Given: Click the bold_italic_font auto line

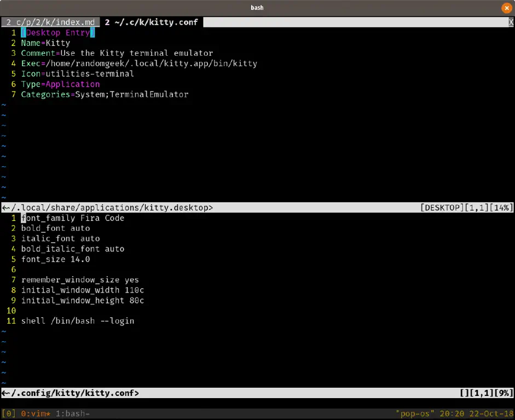Looking at the screenshot, I should pyautogui.click(x=73, y=249).
